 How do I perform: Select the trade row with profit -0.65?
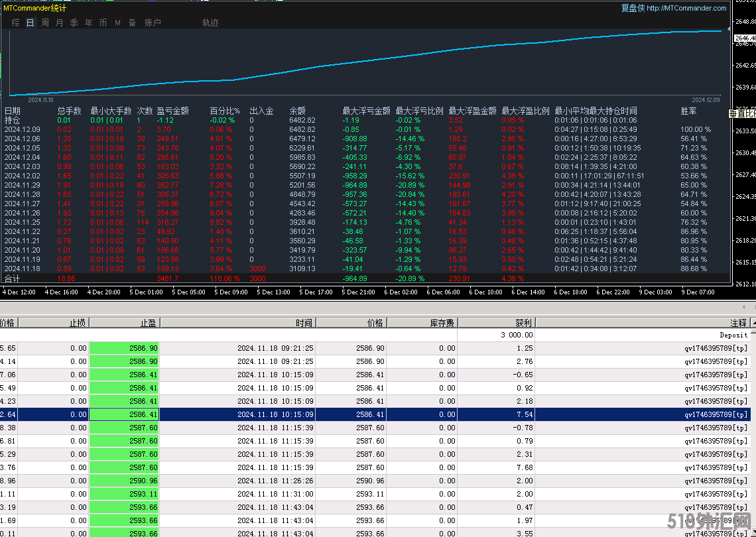(x=375, y=375)
